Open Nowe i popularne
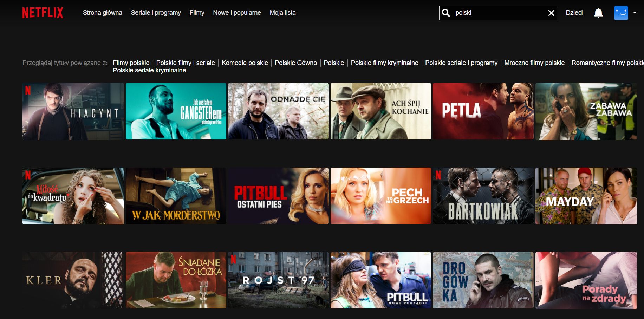 point(237,13)
